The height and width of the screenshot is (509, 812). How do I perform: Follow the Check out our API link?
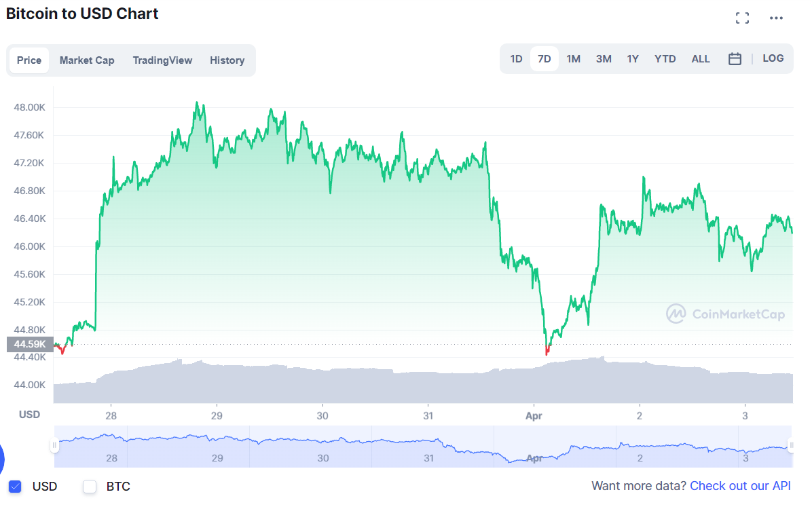pyautogui.click(x=739, y=486)
